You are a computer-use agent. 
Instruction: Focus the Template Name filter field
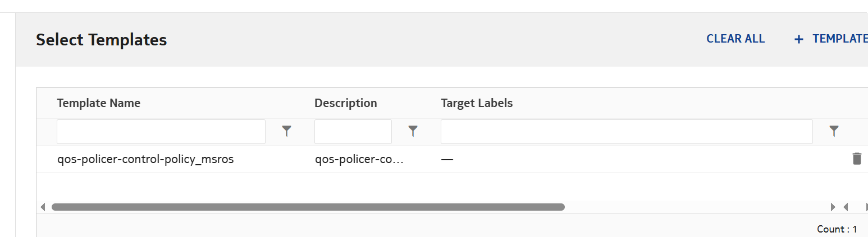pos(161,132)
